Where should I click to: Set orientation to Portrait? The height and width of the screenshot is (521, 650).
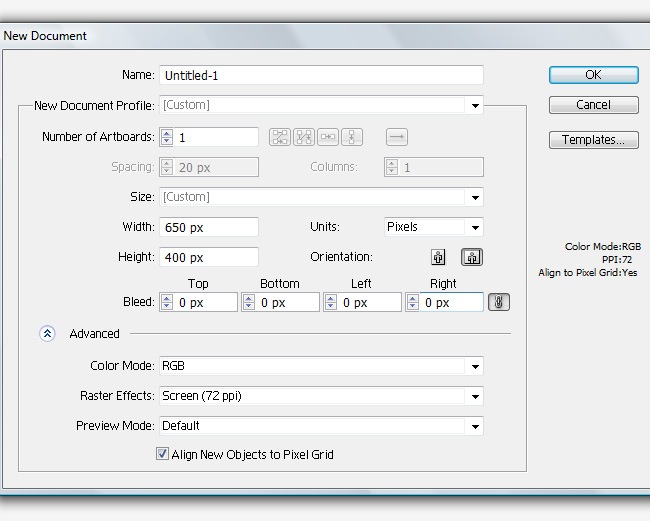[x=438, y=257]
